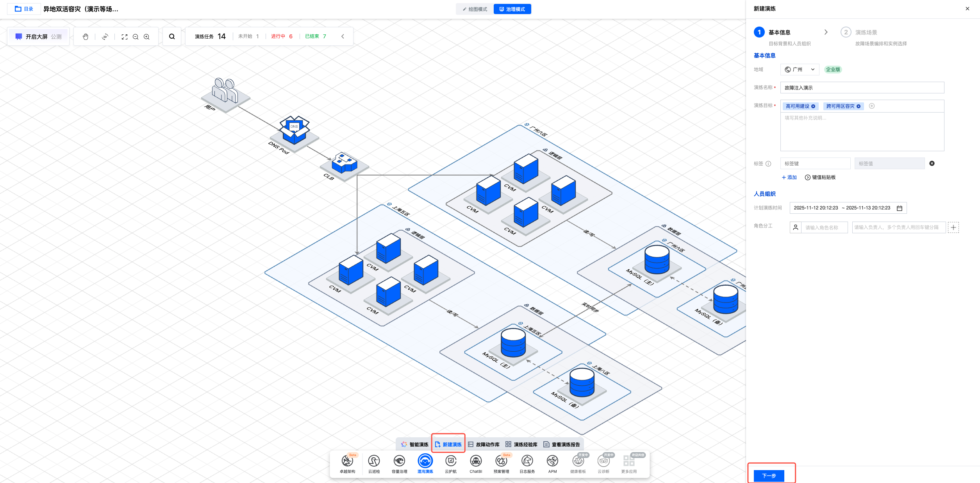
Task: Open the 日志服务 icon
Action: point(527,462)
